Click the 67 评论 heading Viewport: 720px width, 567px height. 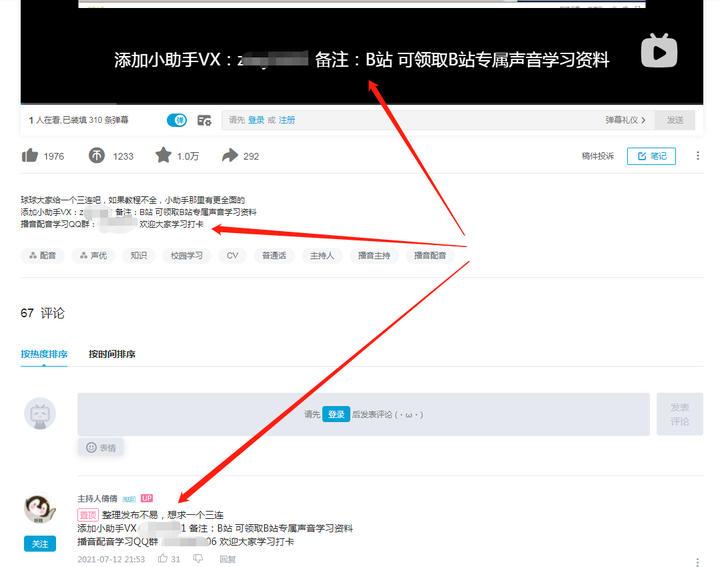tap(43, 313)
